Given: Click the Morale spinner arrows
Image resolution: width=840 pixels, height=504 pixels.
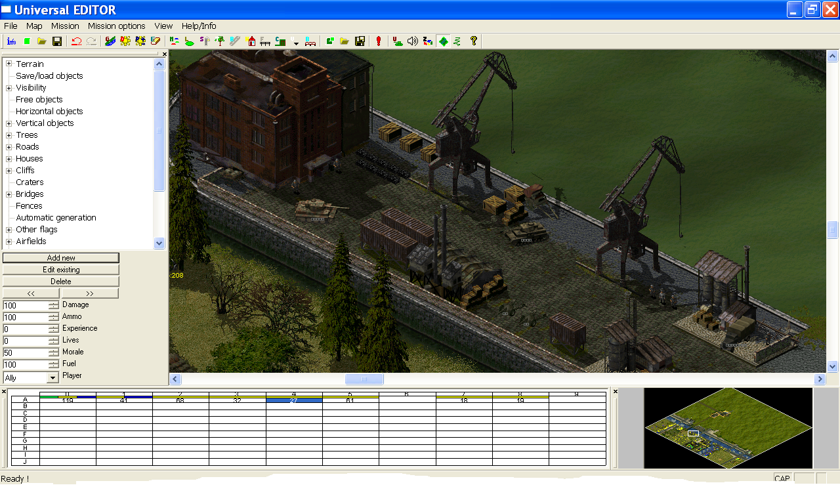Looking at the screenshot, I should coord(53,352).
